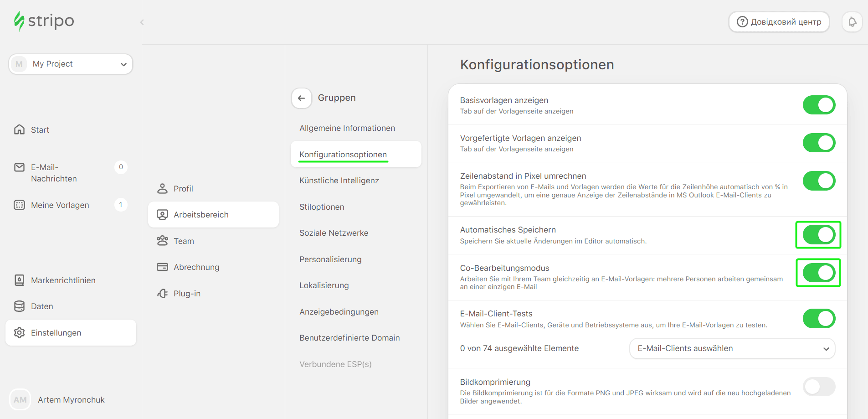Go back from Gruppen using the arrow

pyautogui.click(x=301, y=98)
